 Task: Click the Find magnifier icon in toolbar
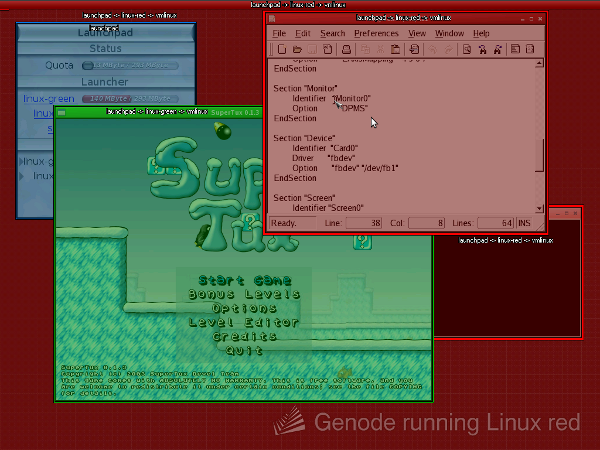467,49
